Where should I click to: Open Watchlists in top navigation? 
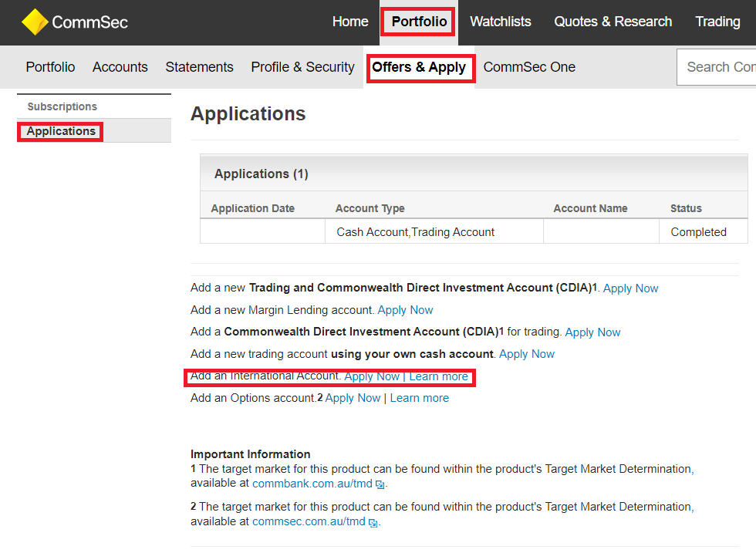pyautogui.click(x=501, y=22)
